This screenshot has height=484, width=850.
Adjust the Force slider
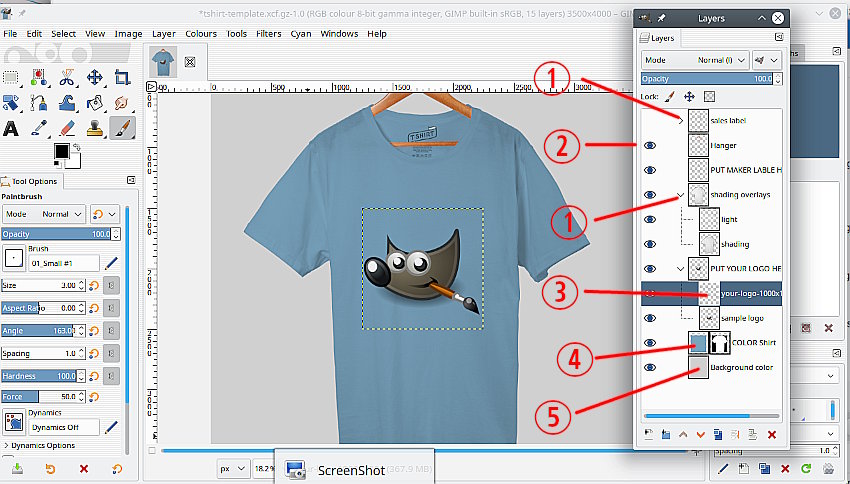point(38,397)
